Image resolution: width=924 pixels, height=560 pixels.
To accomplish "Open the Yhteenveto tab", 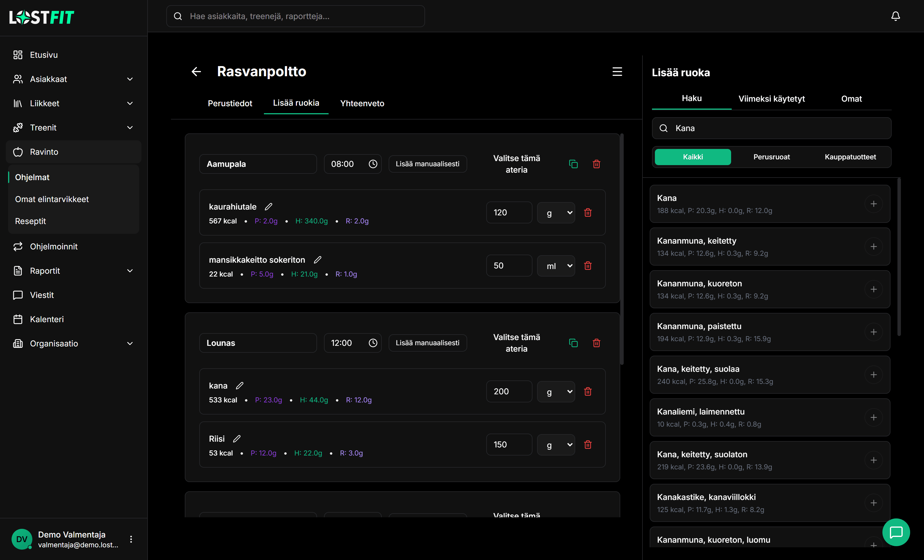I will [x=362, y=103].
